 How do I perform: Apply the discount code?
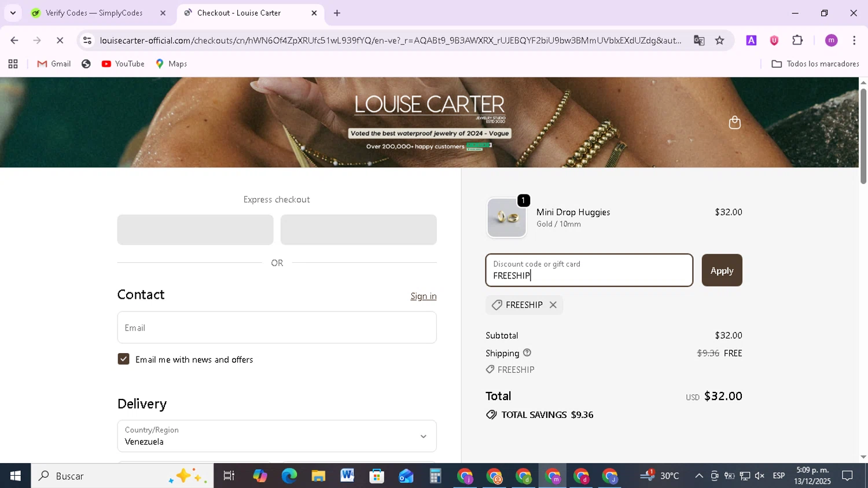(x=722, y=270)
